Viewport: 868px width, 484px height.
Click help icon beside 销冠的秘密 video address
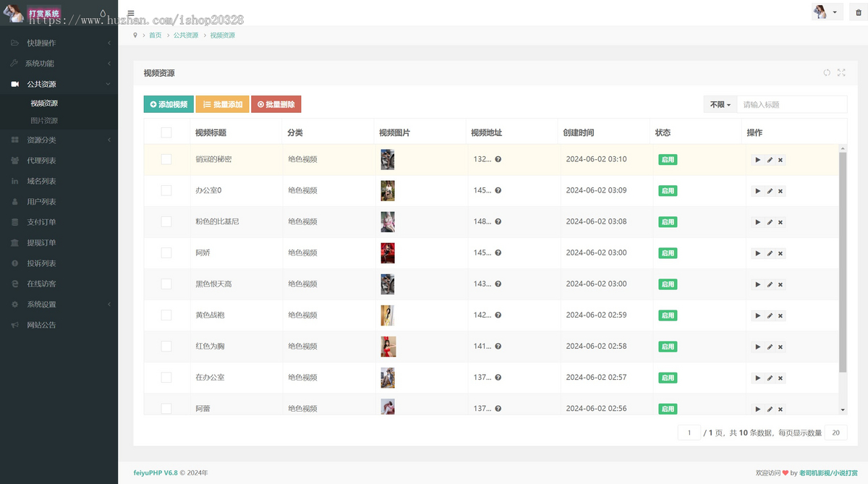click(x=498, y=159)
